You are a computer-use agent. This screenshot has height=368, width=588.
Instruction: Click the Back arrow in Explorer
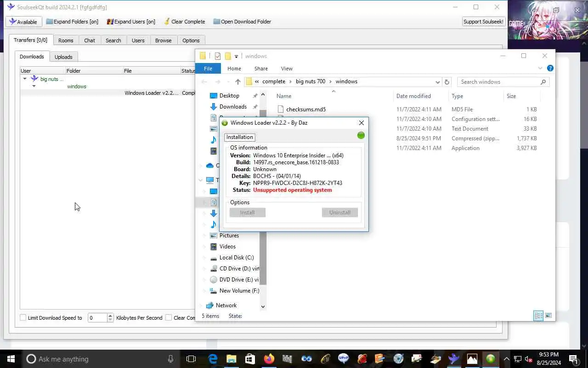point(204,82)
